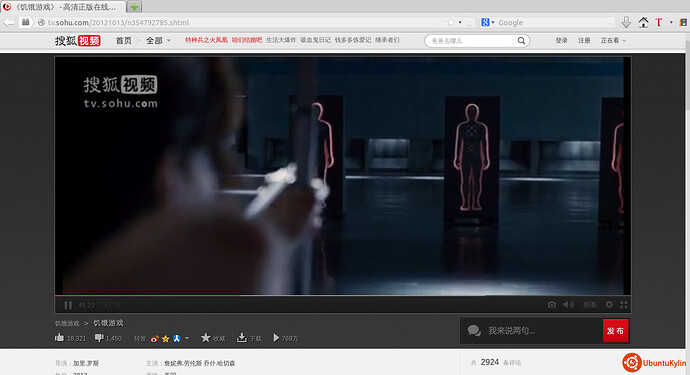Open the Sohu Video logo homepage

[x=77, y=40]
